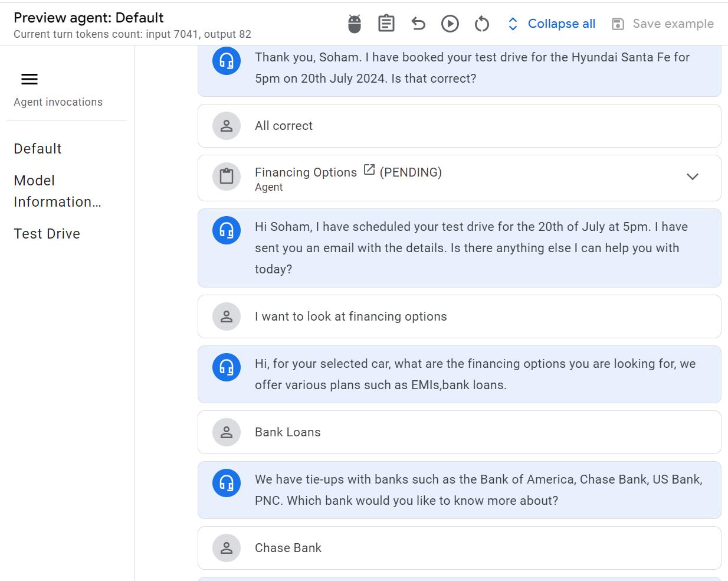Screen dimensions: 728x581
Task: Click the 'Bank Loans' user message
Action: (459, 432)
